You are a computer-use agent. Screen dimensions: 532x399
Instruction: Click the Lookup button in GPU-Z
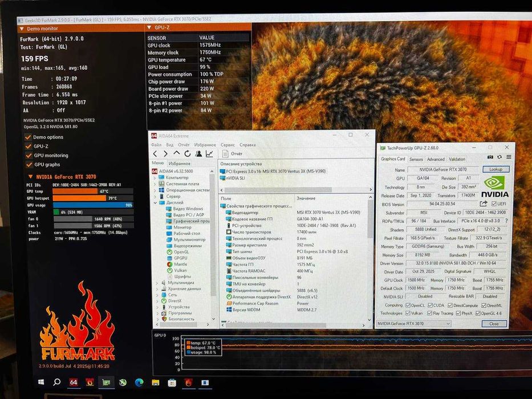[496, 169]
